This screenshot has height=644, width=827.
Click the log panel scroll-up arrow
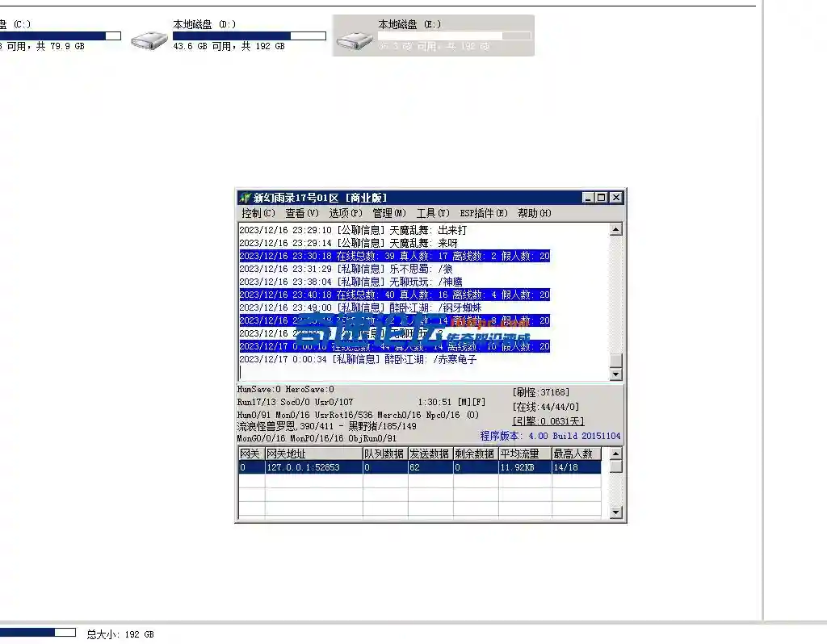pos(615,229)
